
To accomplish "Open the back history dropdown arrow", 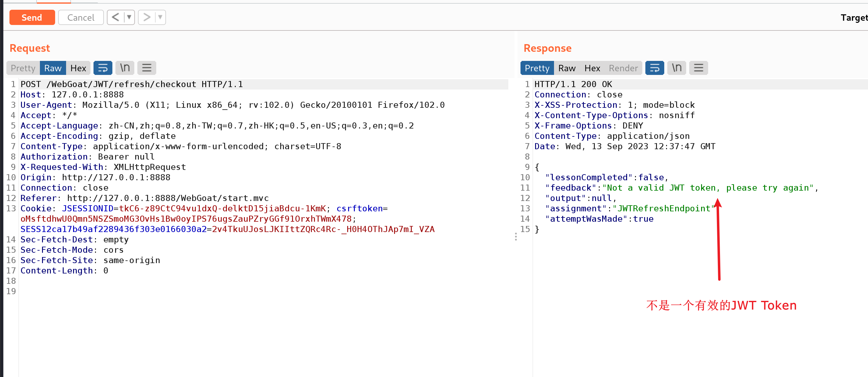I will coord(129,17).
